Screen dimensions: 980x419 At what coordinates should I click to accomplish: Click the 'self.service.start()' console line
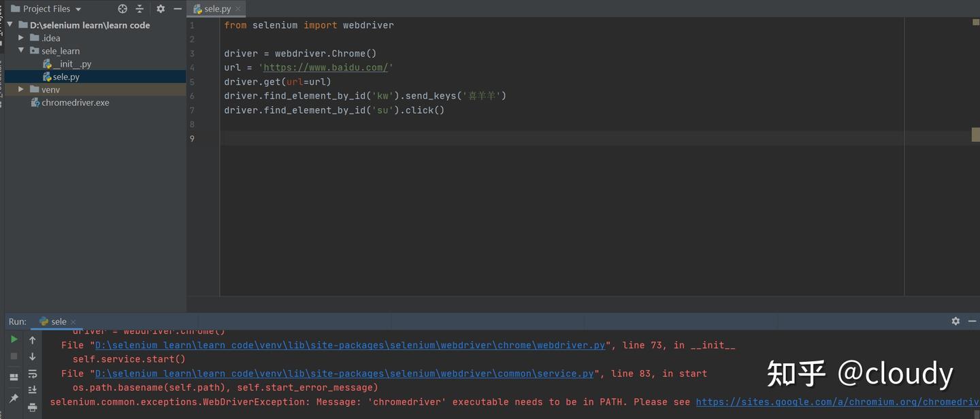pos(129,359)
